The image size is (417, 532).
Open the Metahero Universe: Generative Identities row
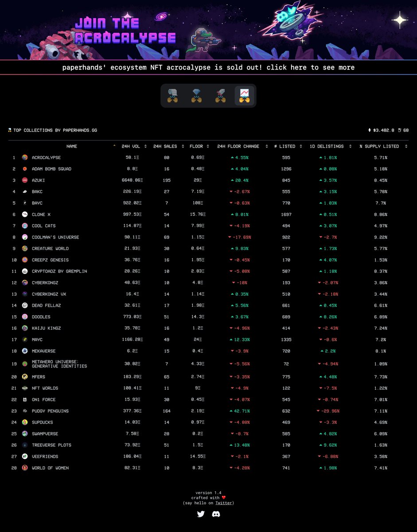point(208,364)
